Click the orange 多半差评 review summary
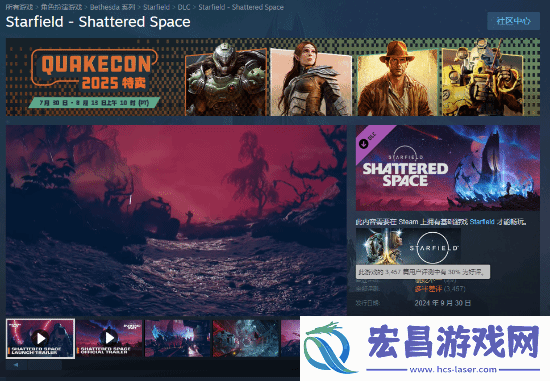Viewport: 550px width, 381px height. (428, 289)
